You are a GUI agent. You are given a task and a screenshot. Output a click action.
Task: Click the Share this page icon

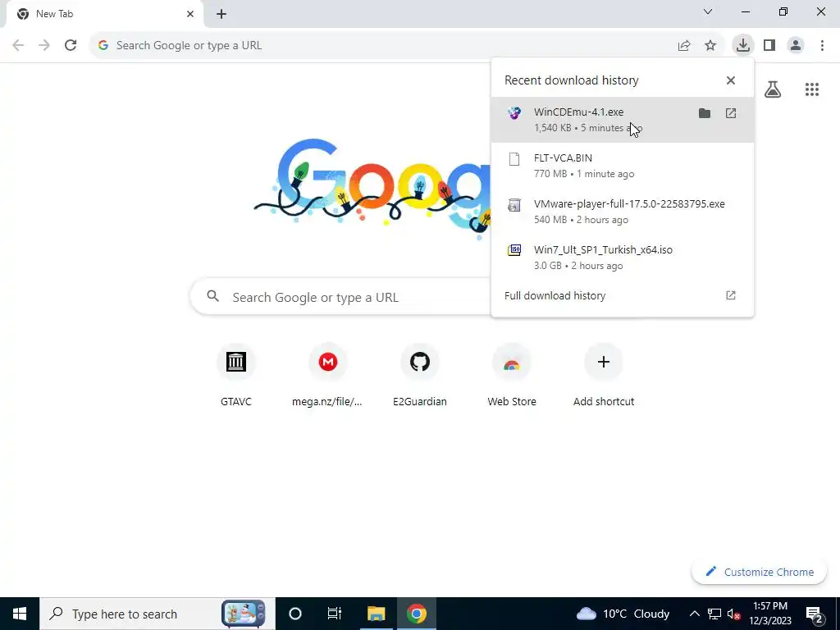[684, 46]
